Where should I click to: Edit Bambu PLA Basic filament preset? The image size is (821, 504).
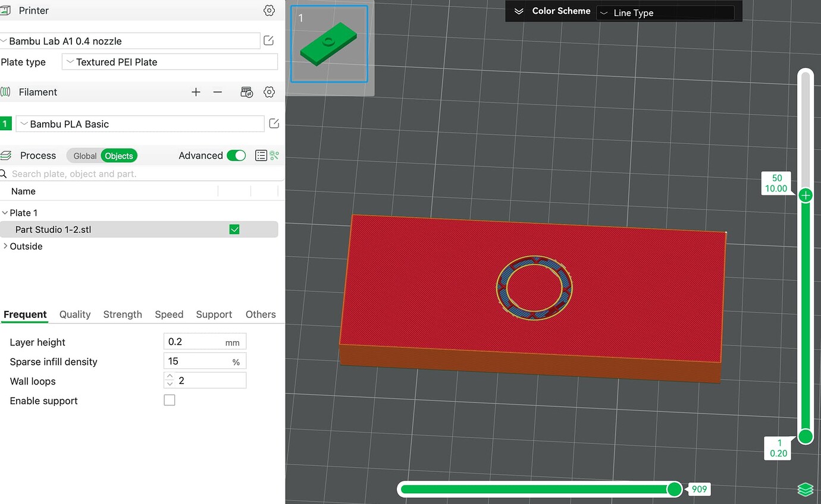pyautogui.click(x=274, y=124)
